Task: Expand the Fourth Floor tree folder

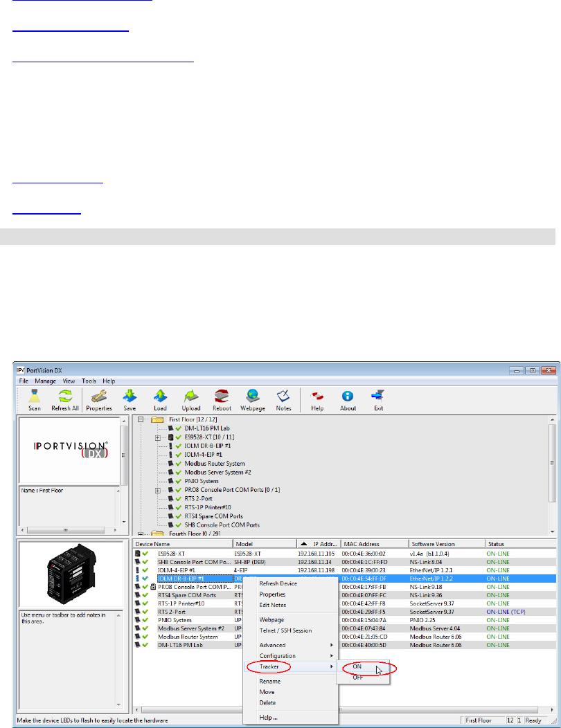Action: point(141,534)
